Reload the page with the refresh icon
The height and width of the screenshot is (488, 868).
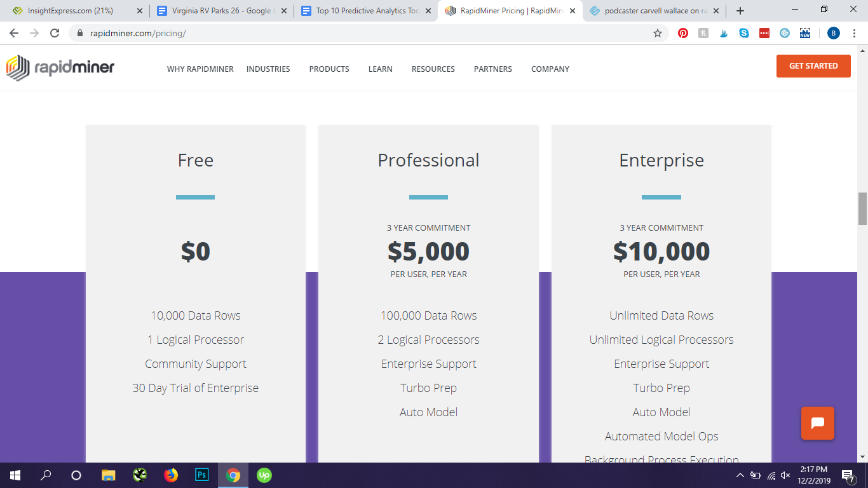tap(55, 33)
